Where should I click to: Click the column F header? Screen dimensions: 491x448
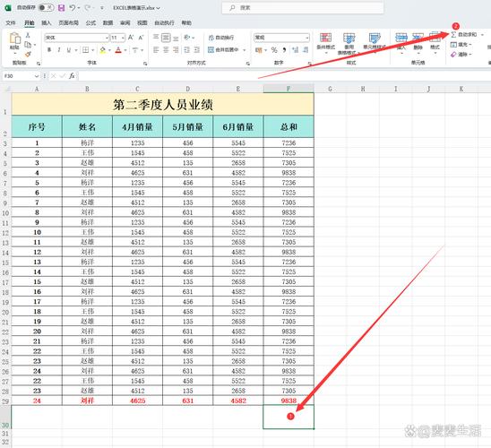(289, 89)
